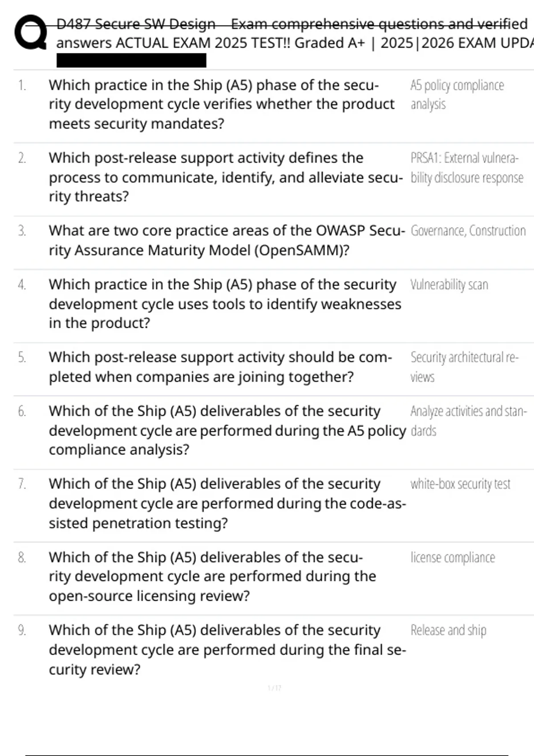Click the page number indicator at bottom
The width and height of the screenshot is (534, 756).
274,688
